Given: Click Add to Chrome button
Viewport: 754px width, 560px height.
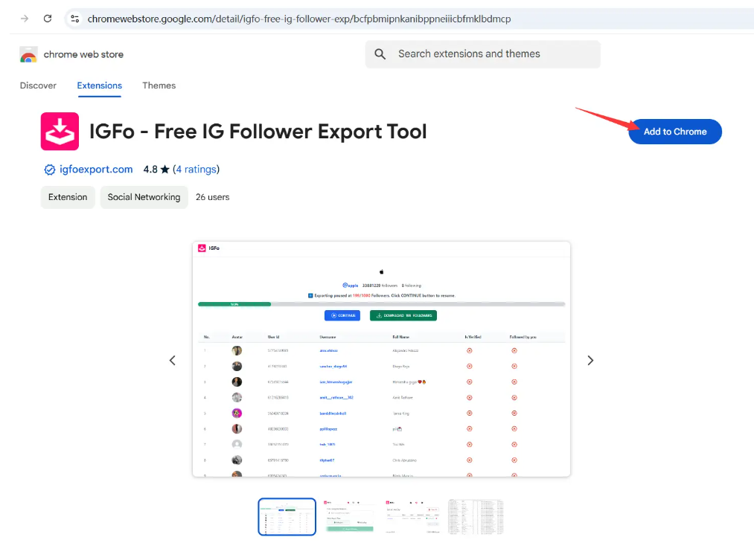Looking at the screenshot, I should [x=675, y=132].
